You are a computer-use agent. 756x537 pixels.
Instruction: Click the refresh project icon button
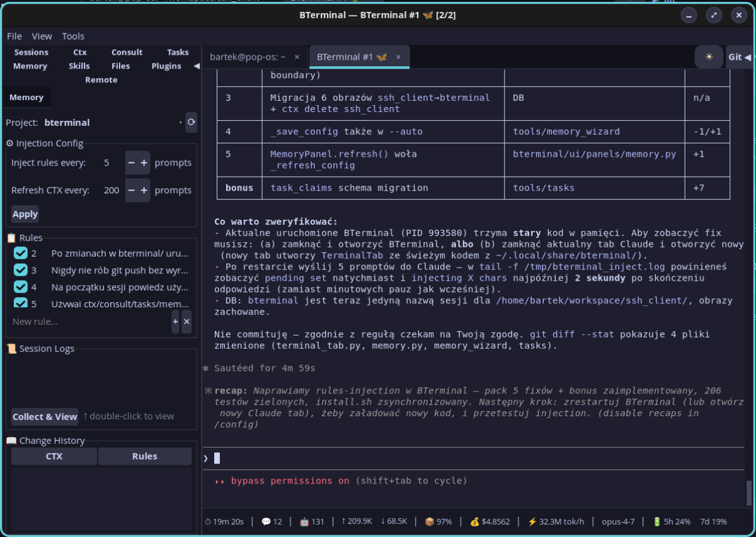pos(191,122)
